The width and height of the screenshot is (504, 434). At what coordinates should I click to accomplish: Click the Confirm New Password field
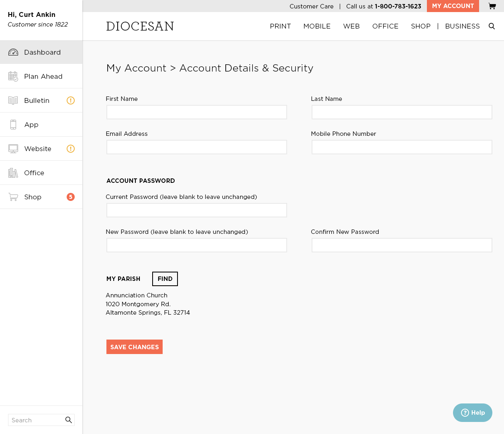coord(402,245)
